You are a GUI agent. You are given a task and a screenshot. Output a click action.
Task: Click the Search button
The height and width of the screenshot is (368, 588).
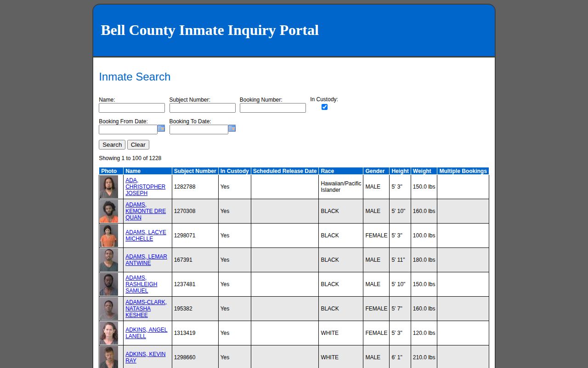[x=112, y=144]
